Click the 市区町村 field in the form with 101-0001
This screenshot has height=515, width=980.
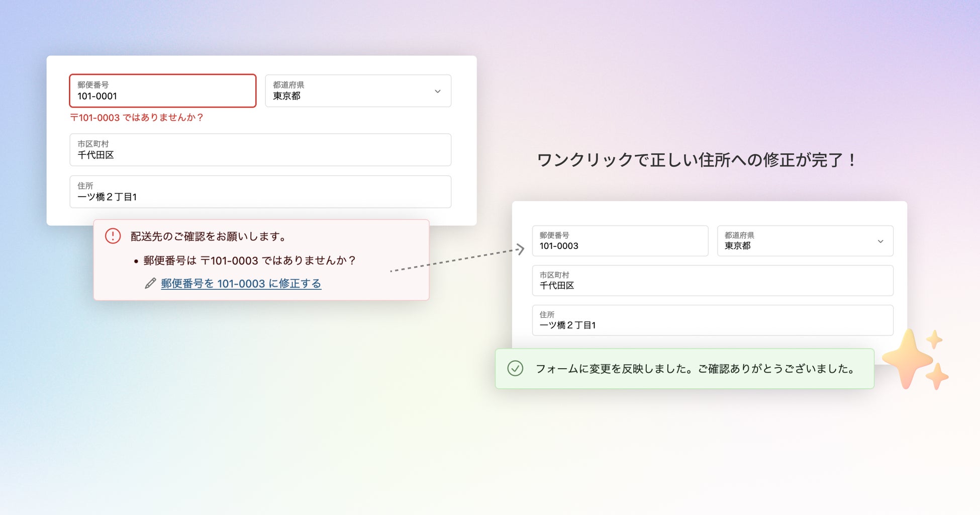[260, 150]
